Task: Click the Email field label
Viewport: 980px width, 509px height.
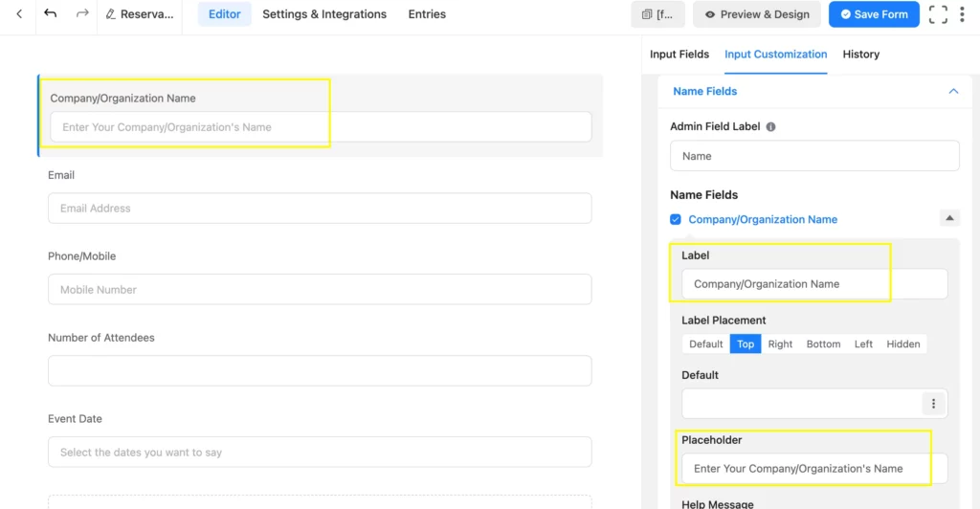Action: point(61,175)
